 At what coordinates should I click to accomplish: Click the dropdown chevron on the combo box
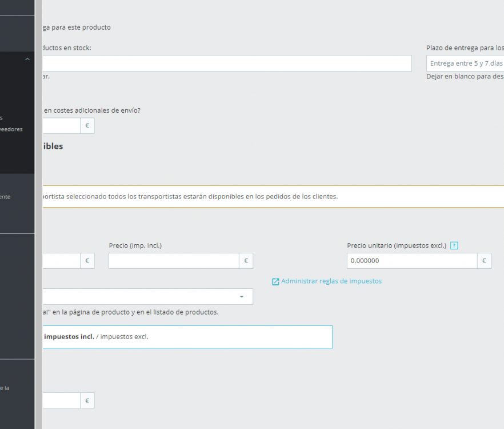(x=242, y=296)
